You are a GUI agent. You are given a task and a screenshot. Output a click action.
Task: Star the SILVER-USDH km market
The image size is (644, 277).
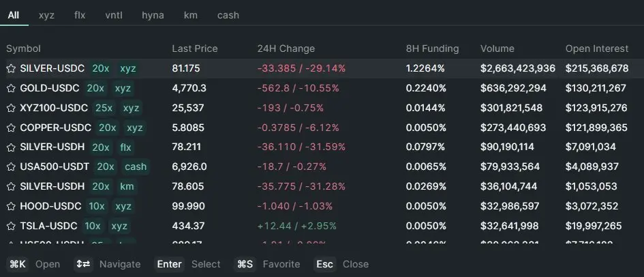coord(11,186)
